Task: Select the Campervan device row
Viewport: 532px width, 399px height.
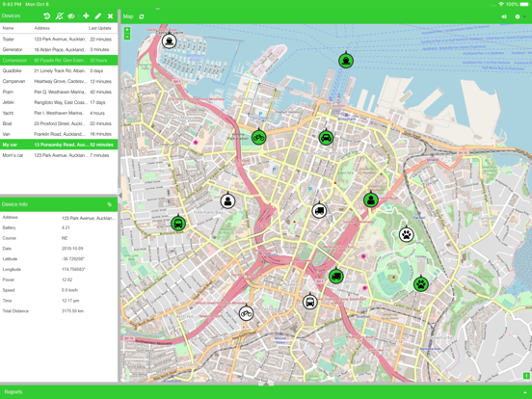Action: [x=59, y=81]
